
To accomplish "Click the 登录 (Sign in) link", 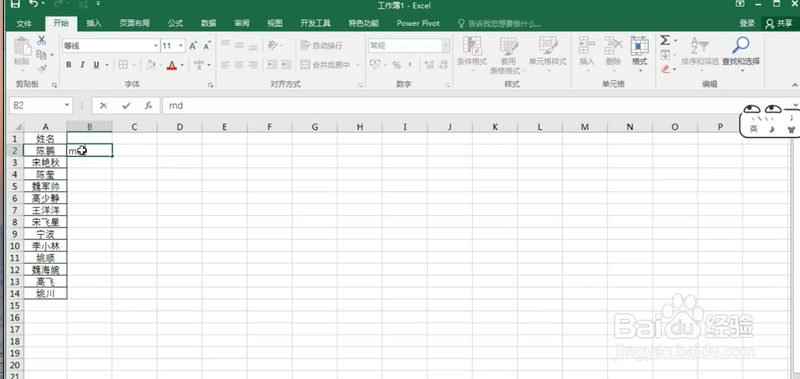I will click(747, 23).
